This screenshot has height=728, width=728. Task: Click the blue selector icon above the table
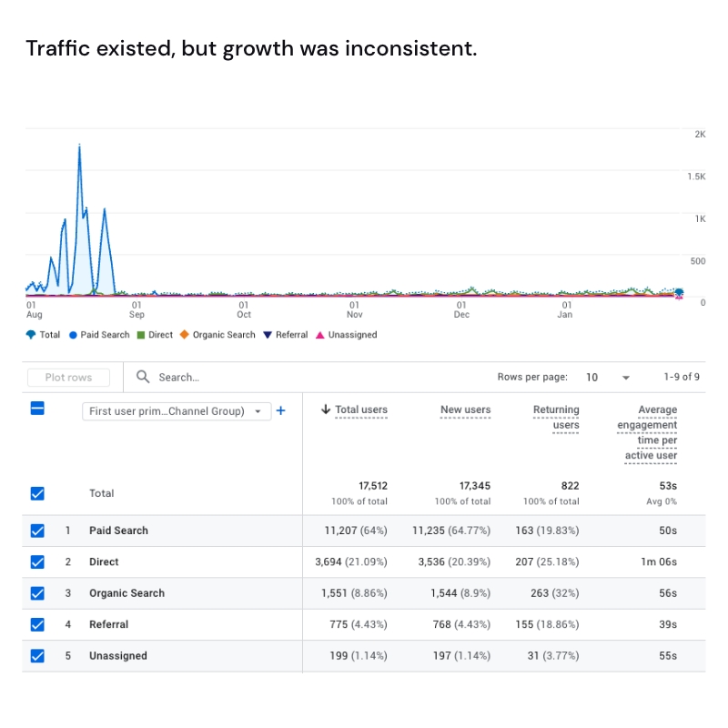tap(36, 410)
